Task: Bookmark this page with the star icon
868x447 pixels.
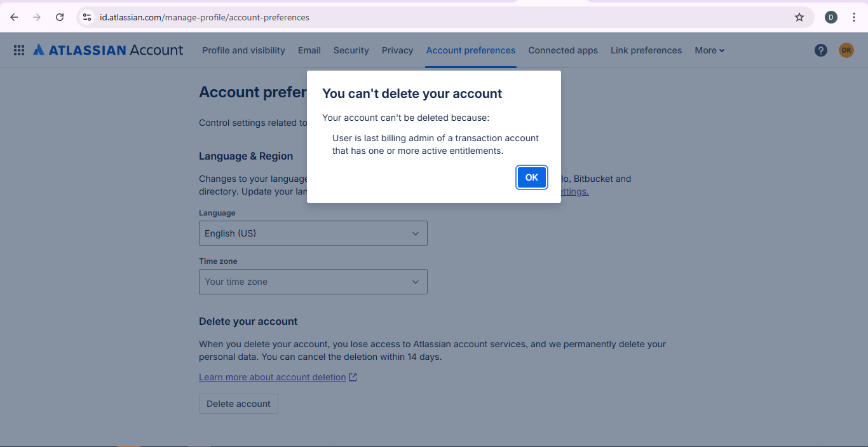Action: [799, 17]
